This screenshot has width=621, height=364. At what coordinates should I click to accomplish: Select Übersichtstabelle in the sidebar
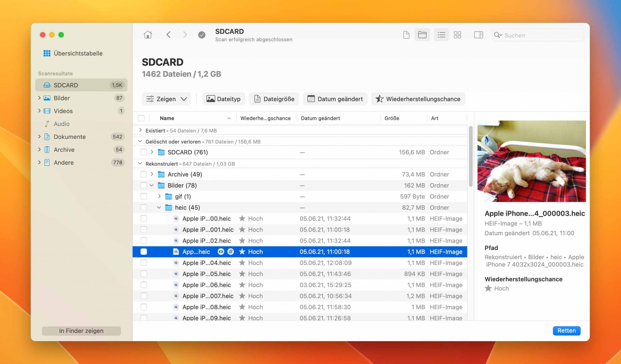78,53
